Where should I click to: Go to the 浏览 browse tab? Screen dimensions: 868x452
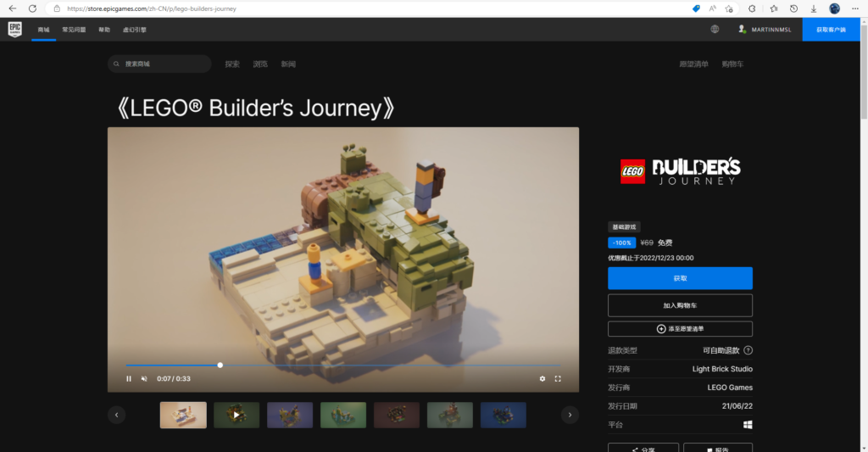pos(260,64)
